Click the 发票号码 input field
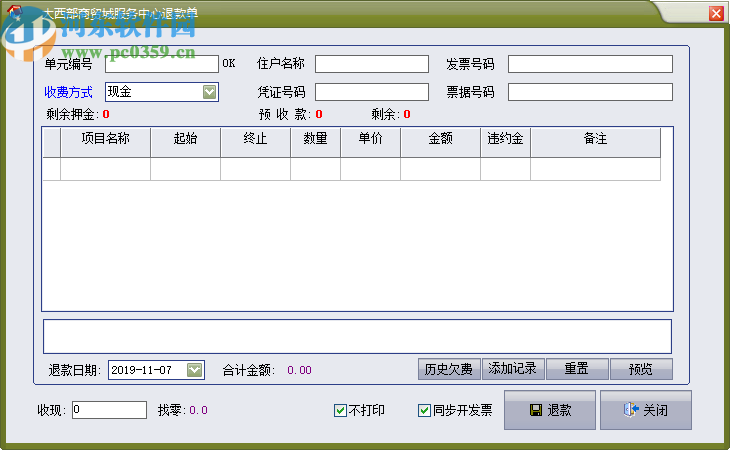This screenshot has height=450, width=730. tap(590, 64)
